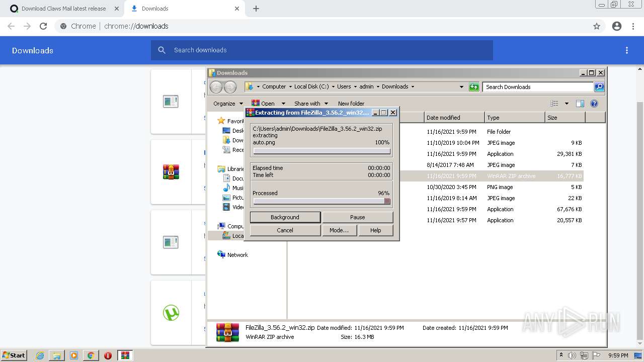Sort by Date modified column
The image size is (644, 362).
[454, 118]
